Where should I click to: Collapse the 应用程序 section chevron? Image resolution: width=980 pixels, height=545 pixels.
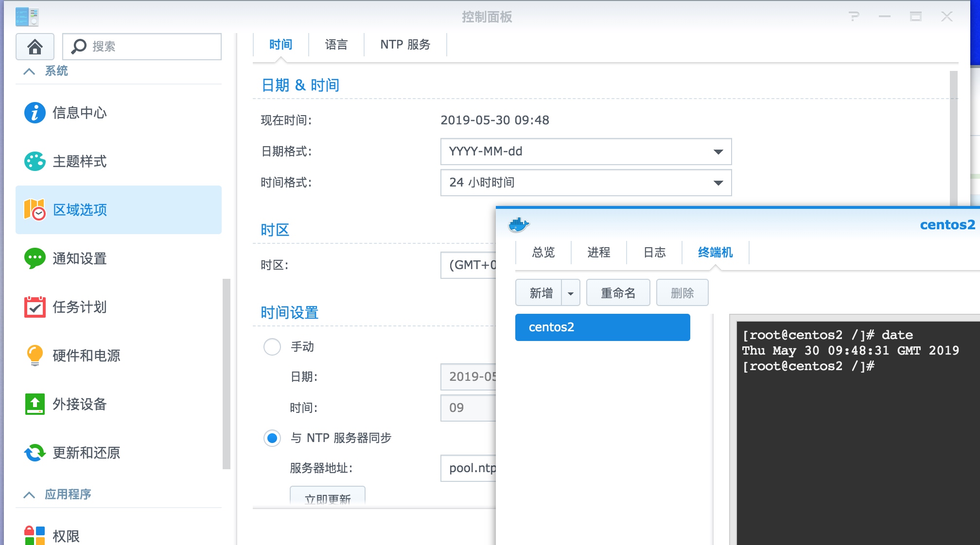(29, 495)
